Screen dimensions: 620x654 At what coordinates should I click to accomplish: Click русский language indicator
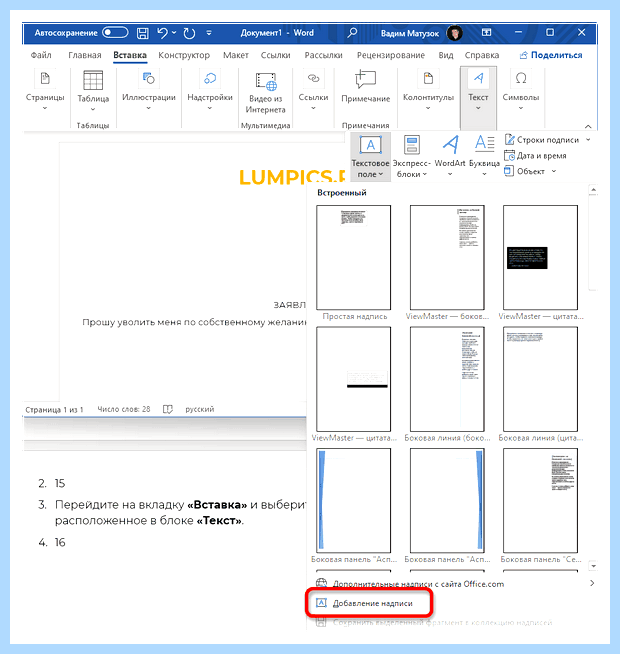pos(199,409)
